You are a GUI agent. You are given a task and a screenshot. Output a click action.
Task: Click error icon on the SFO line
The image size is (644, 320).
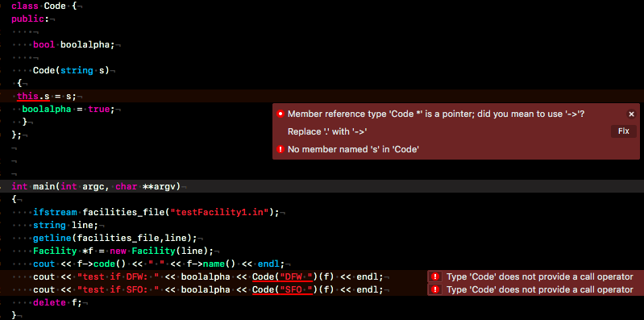(436, 289)
